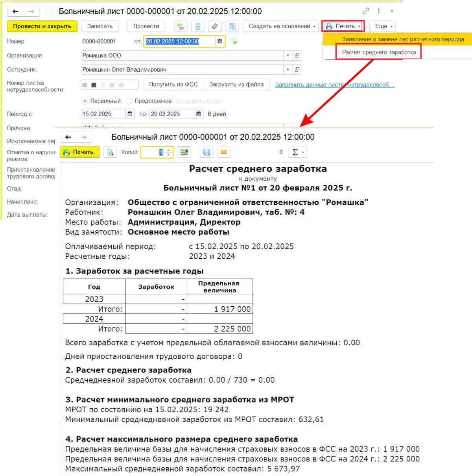Select the Первичный radio button
Screen dimensions: 472x476
(85, 101)
